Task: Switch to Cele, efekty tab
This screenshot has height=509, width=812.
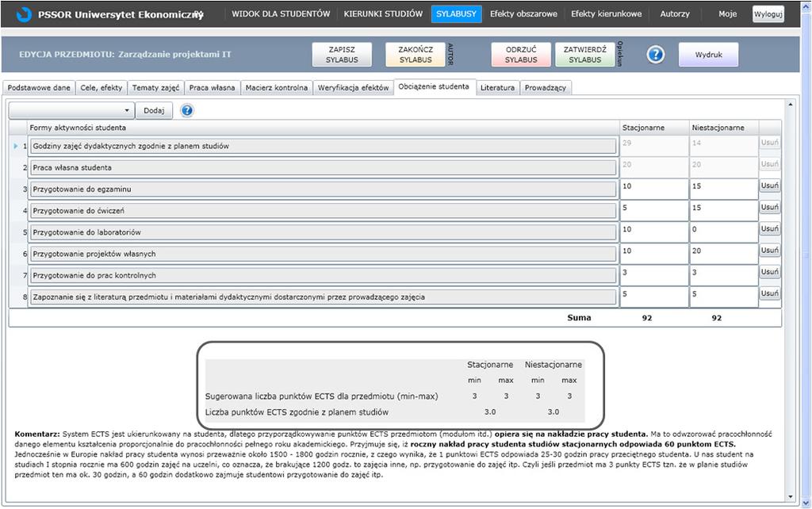Action: point(101,87)
